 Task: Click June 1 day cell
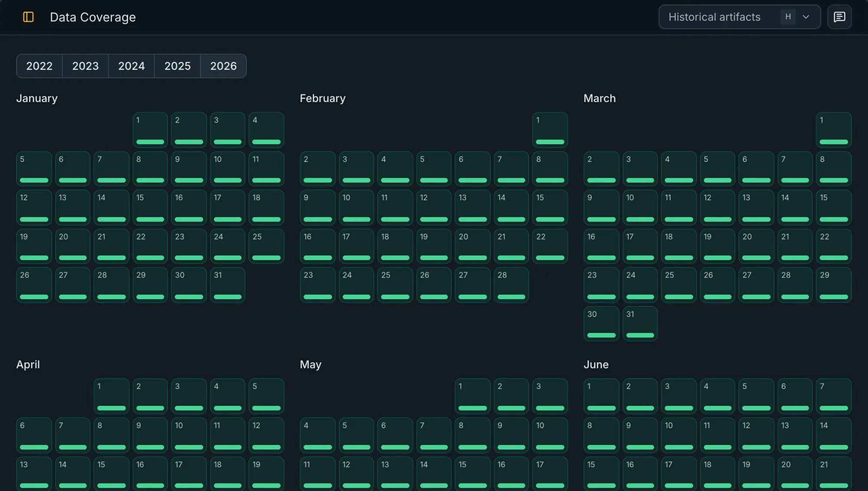click(602, 396)
